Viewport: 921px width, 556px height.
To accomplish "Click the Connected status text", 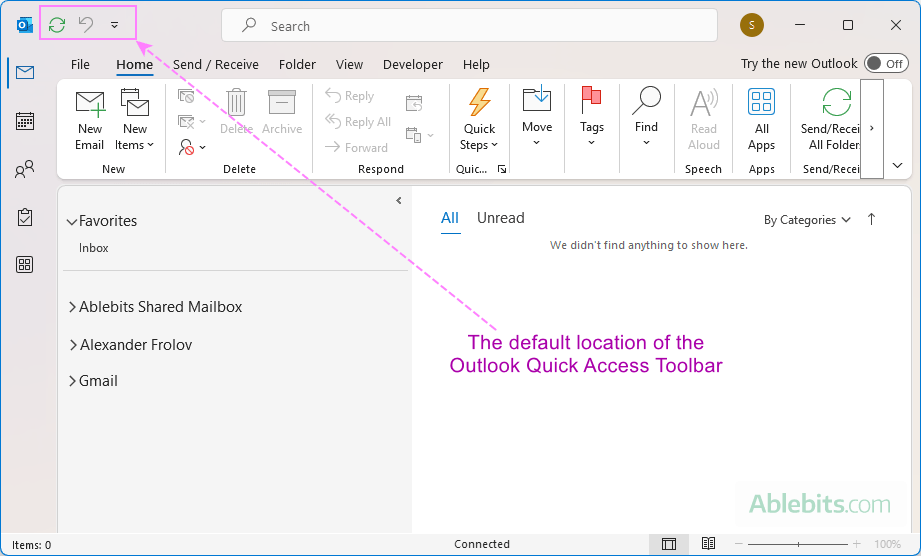I will [482, 544].
